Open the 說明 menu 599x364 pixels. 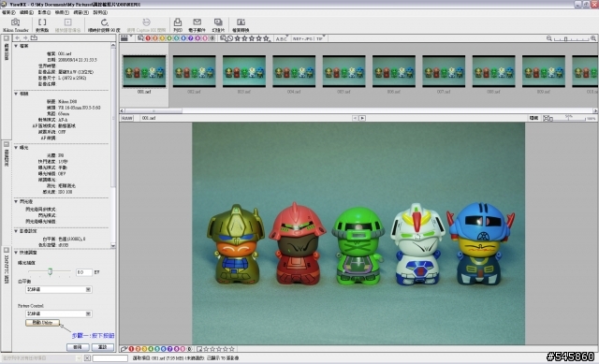tap(100, 12)
